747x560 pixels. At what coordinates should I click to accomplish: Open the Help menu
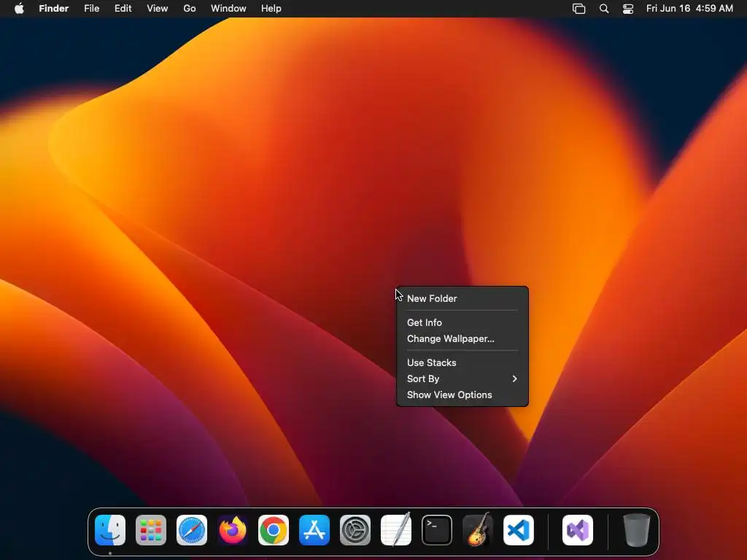(271, 9)
